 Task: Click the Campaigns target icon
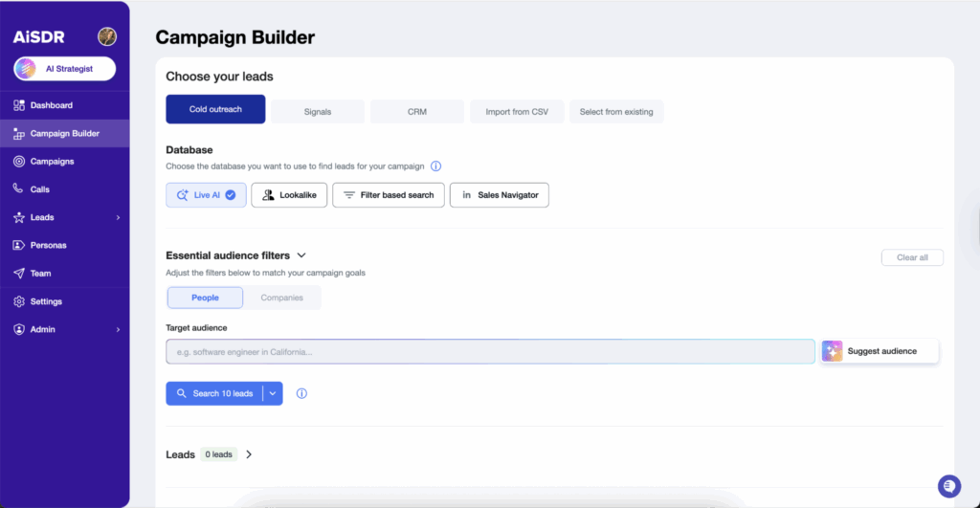pyautogui.click(x=19, y=162)
